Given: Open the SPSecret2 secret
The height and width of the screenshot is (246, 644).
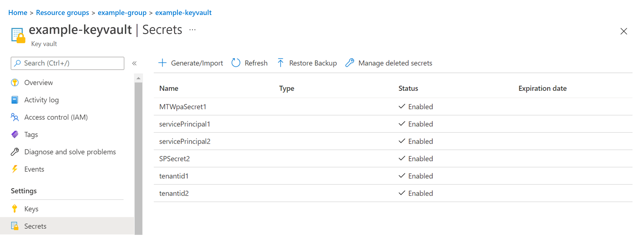Looking at the screenshot, I should point(175,158).
